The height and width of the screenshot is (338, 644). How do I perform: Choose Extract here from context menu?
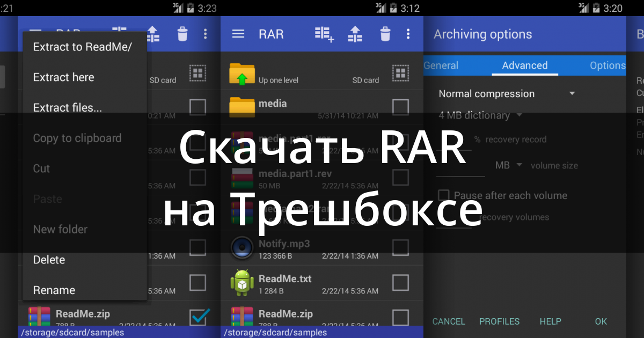pyautogui.click(x=63, y=77)
